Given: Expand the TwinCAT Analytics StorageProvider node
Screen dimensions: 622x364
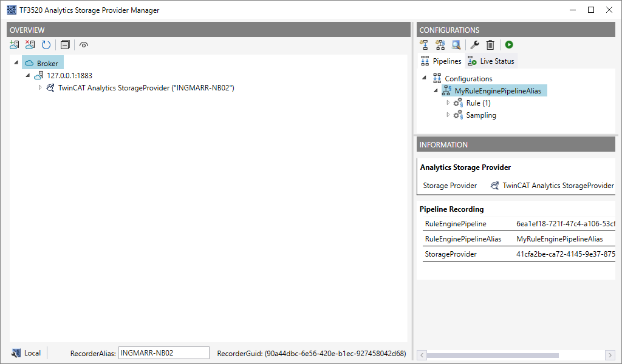Looking at the screenshot, I should click(39, 87).
